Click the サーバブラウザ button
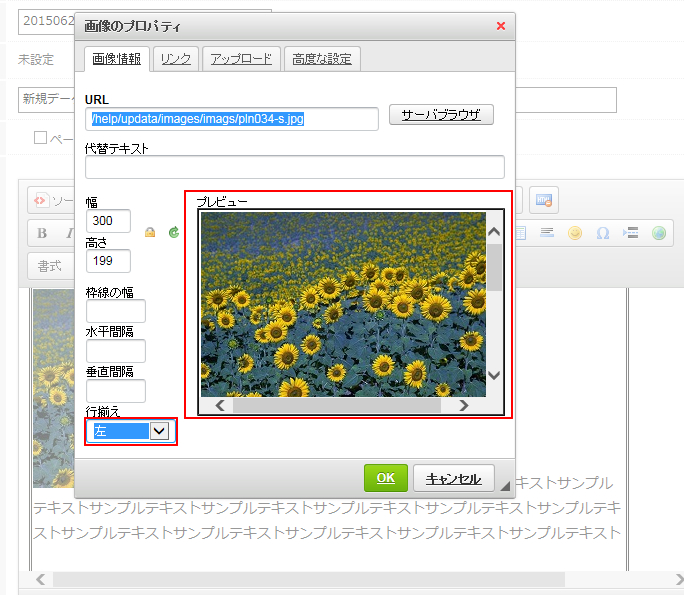 coord(441,115)
